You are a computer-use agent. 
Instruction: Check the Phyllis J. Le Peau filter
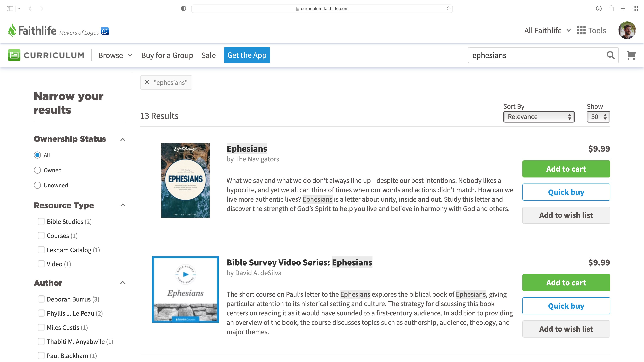[x=41, y=313]
